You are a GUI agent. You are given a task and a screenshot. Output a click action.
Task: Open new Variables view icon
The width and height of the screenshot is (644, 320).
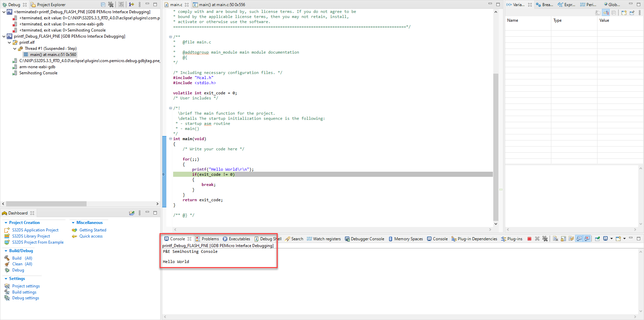624,13
